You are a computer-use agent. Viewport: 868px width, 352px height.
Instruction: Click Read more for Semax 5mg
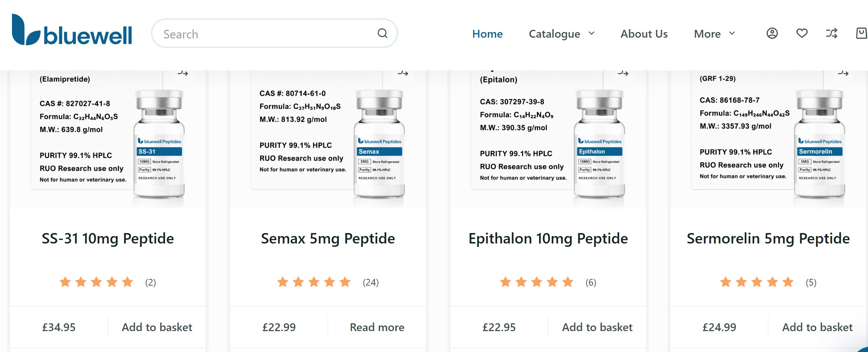(x=377, y=327)
